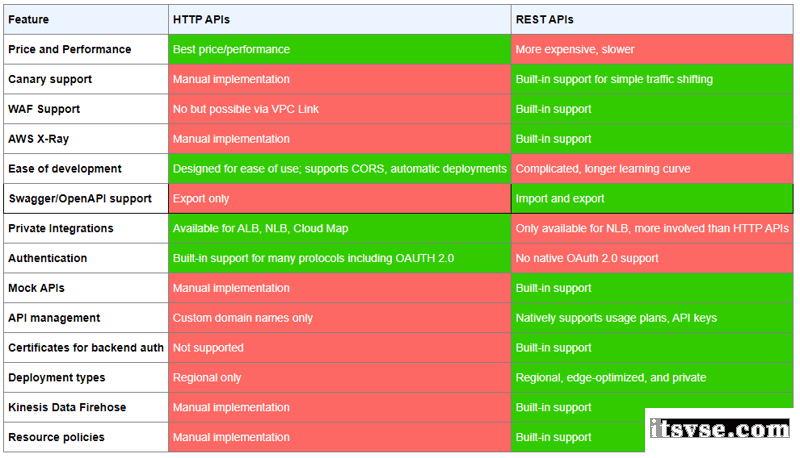This screenshot has width=800, height=458.
Task: Click the 'Not supported' cell
Action: point(340,348)
